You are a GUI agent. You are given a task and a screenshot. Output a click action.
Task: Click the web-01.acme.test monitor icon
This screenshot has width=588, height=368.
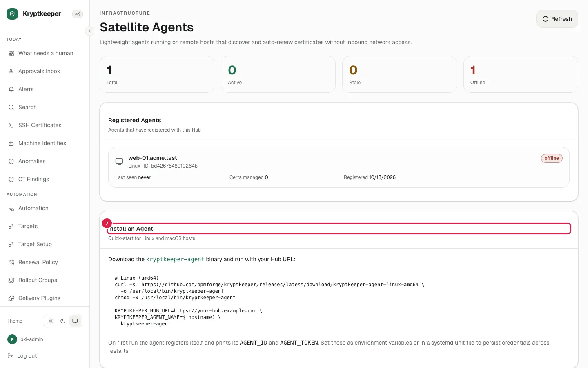pyautogui.click(x=119, y=162)
